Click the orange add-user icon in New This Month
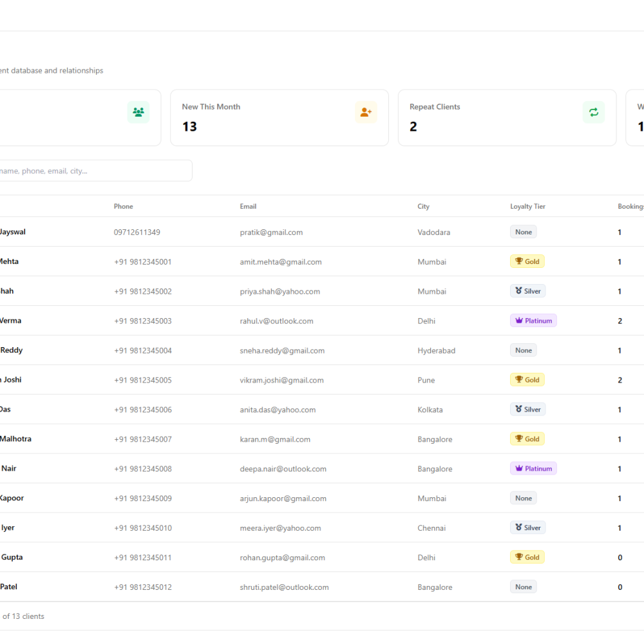Image resolution: width=644 pixels, height=644 pixels. pos(366,111)
